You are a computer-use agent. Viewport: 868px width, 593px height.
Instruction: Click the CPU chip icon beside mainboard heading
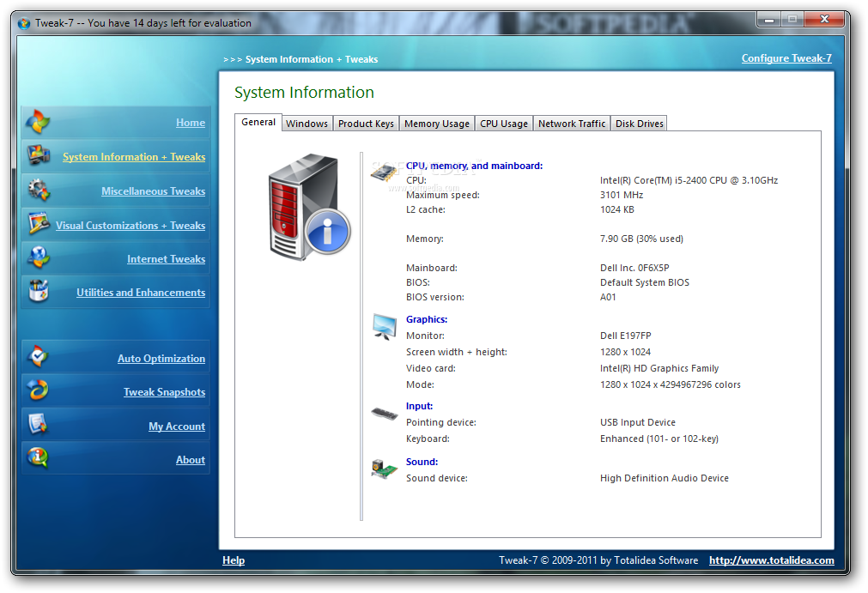click(384, 172)
